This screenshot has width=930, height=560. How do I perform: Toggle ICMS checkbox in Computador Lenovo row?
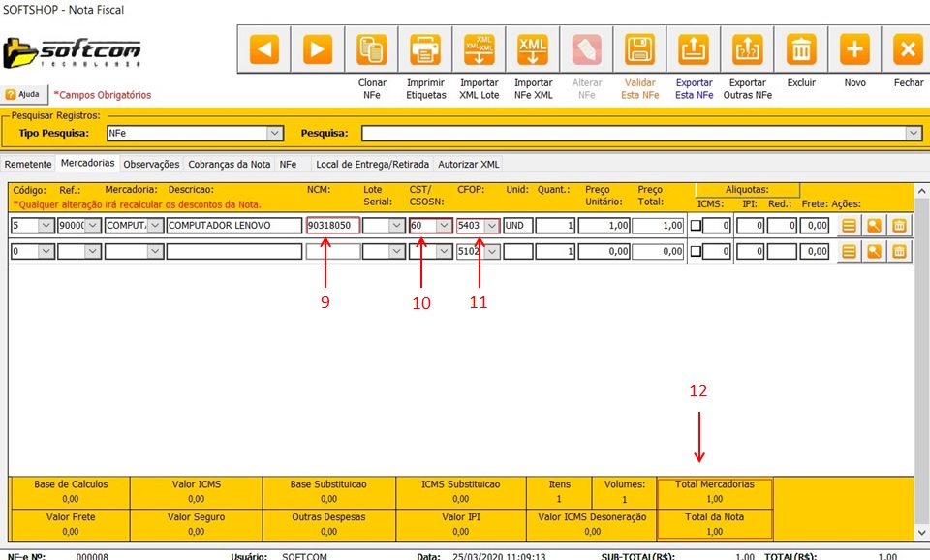[696, 226]
